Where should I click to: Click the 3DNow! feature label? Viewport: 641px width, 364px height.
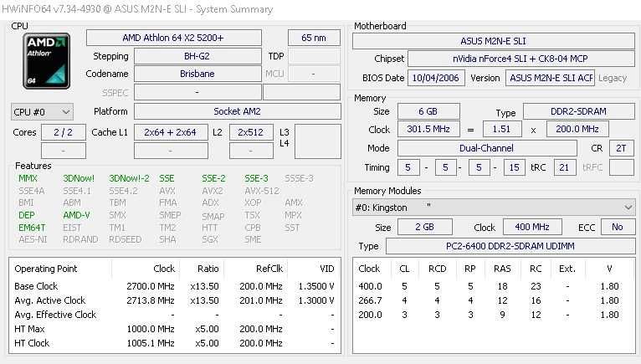pyautogui.click(x=79, y=178)
